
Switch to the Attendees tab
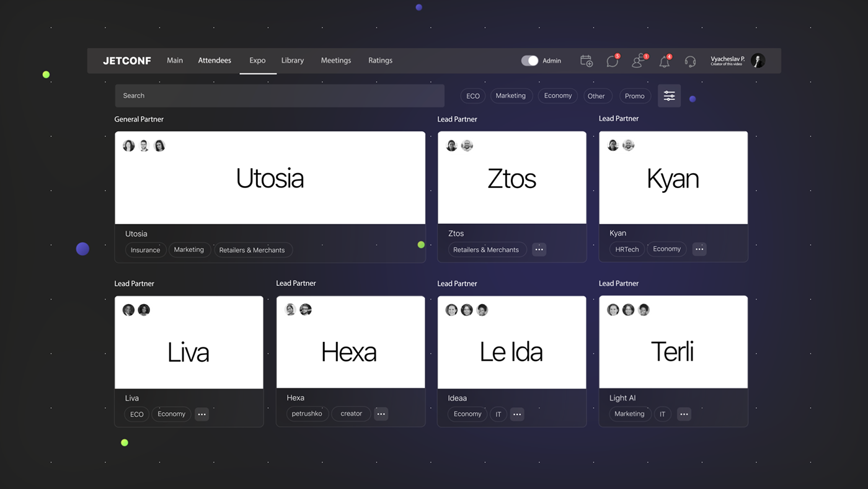(x=215, y=61)
